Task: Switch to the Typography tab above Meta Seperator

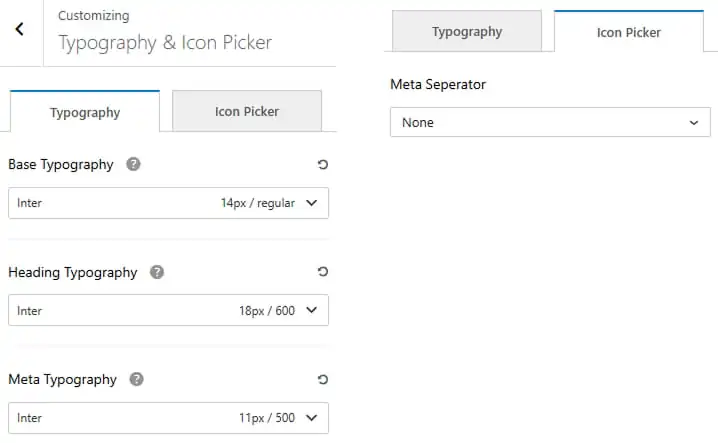Action: pos(467,31)
